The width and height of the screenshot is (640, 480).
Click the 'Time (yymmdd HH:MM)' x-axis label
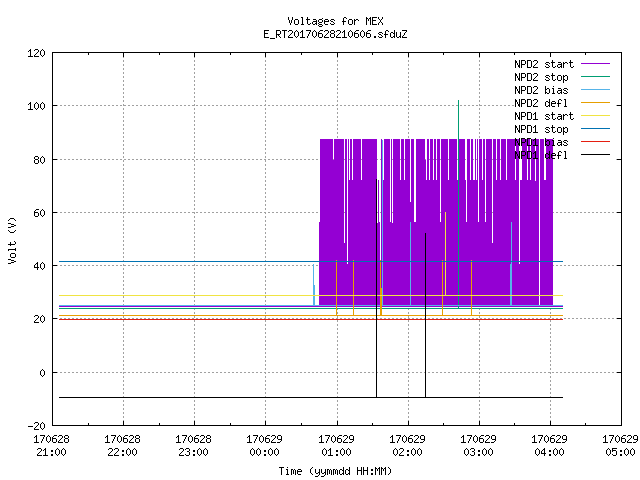pos(335,471)
